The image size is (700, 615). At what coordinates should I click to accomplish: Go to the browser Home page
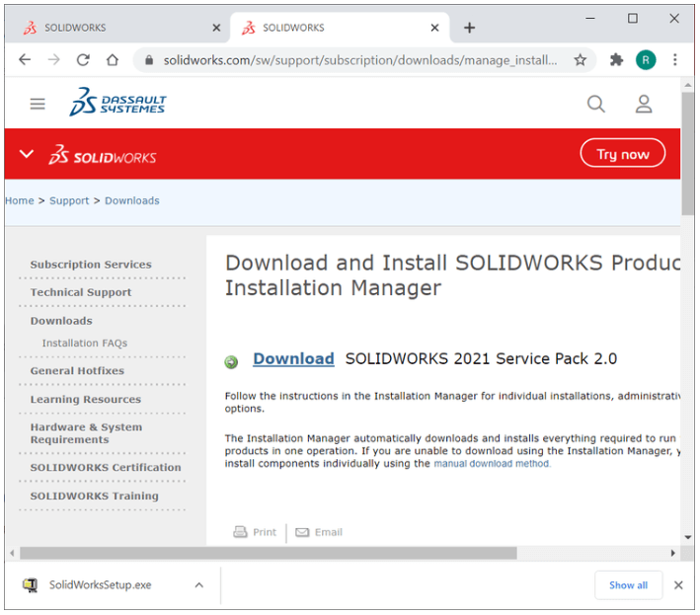[x=113, y=60]
